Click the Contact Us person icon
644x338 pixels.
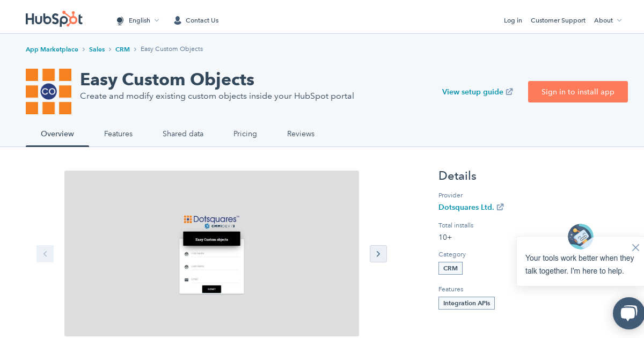click(x=177, y=20)
